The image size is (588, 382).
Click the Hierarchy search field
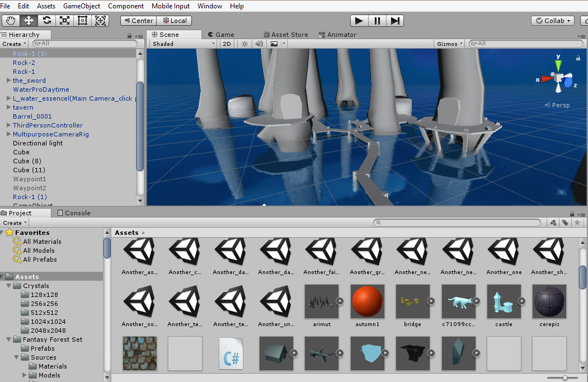click(85, 44)
